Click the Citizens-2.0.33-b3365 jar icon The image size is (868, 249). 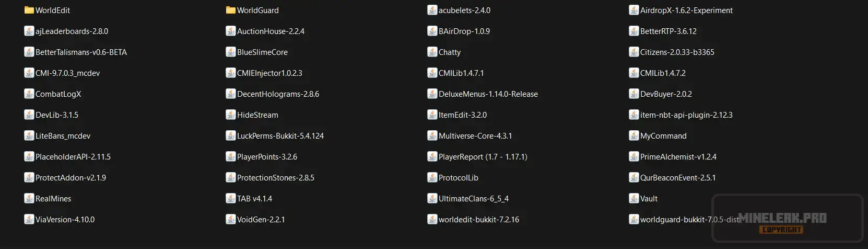[x=634, y=52]
